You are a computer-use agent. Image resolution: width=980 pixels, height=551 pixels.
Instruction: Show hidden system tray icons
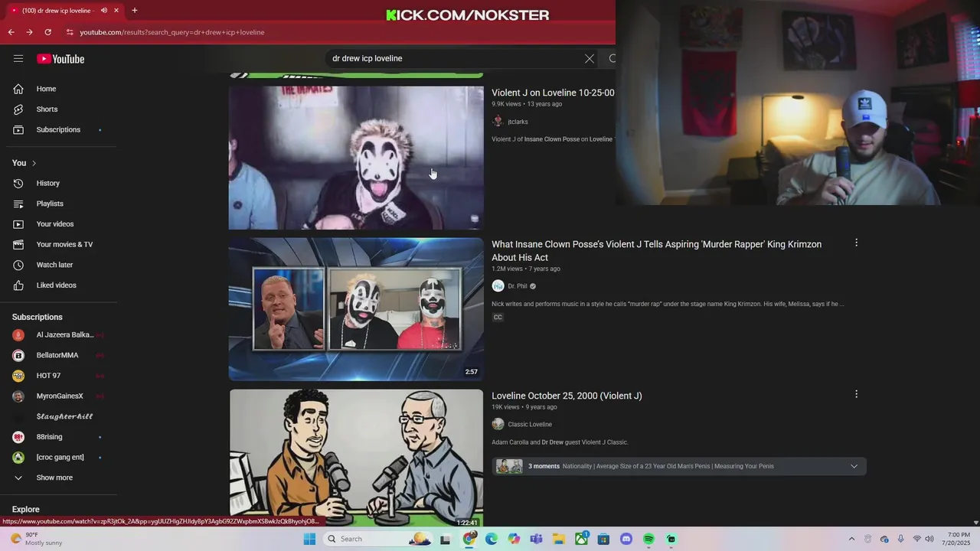click(x=851, y=539)
